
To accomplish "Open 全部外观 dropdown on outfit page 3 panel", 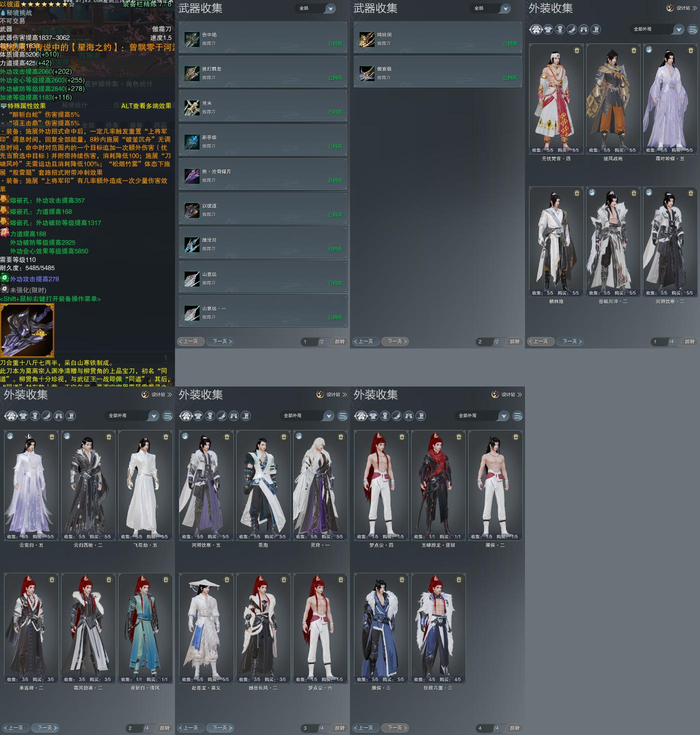I will point(306,416).
